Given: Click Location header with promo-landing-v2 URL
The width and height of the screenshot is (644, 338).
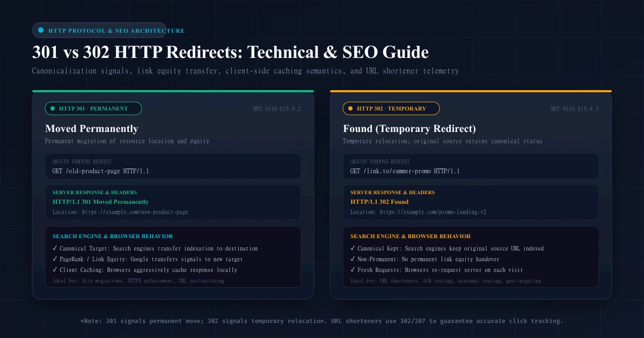Looking at the screenshot, I should tap(418, 212).
